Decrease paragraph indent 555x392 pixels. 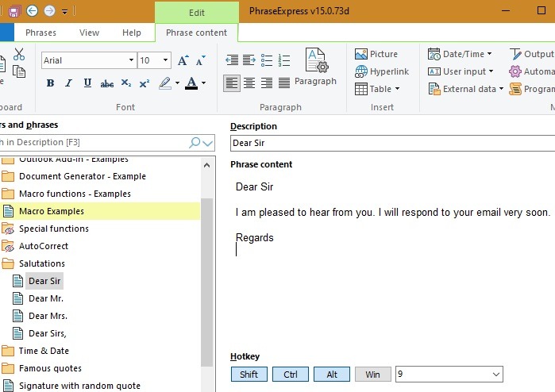coord(232,60)
